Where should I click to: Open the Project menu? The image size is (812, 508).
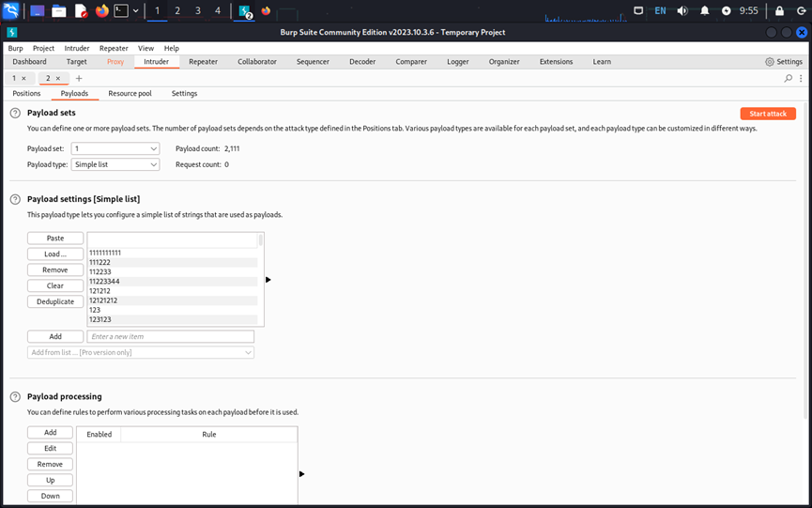click(43, 48)
